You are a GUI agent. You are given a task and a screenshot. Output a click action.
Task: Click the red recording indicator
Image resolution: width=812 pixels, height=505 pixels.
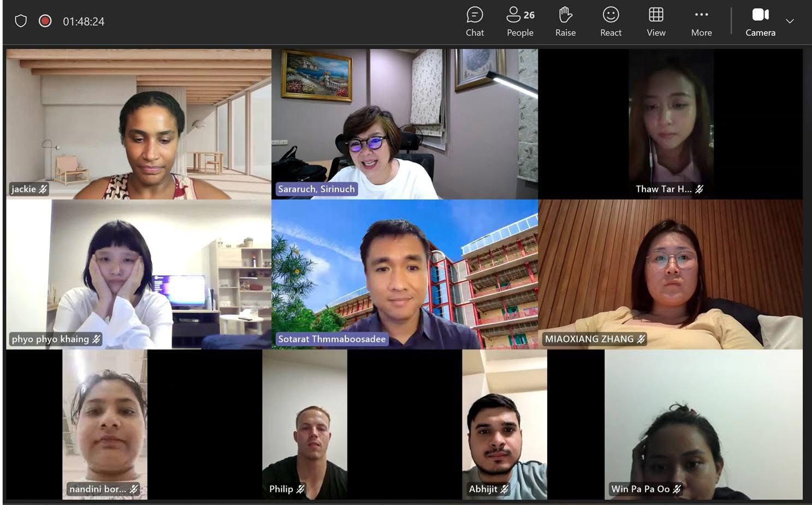click(x=45, y=21)
